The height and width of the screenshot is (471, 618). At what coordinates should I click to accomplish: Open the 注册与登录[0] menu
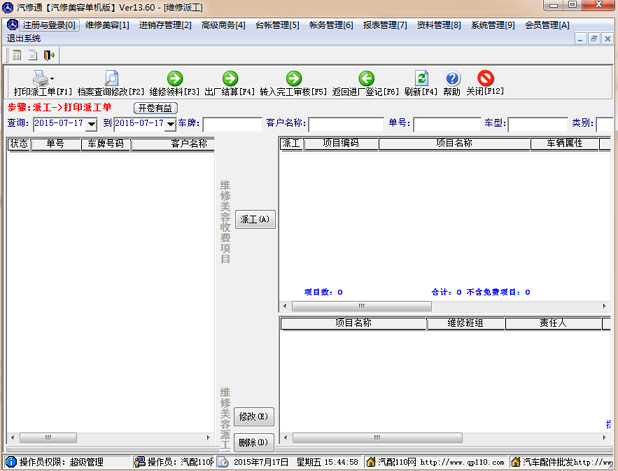pyautogui.click(x=49, y=25)
